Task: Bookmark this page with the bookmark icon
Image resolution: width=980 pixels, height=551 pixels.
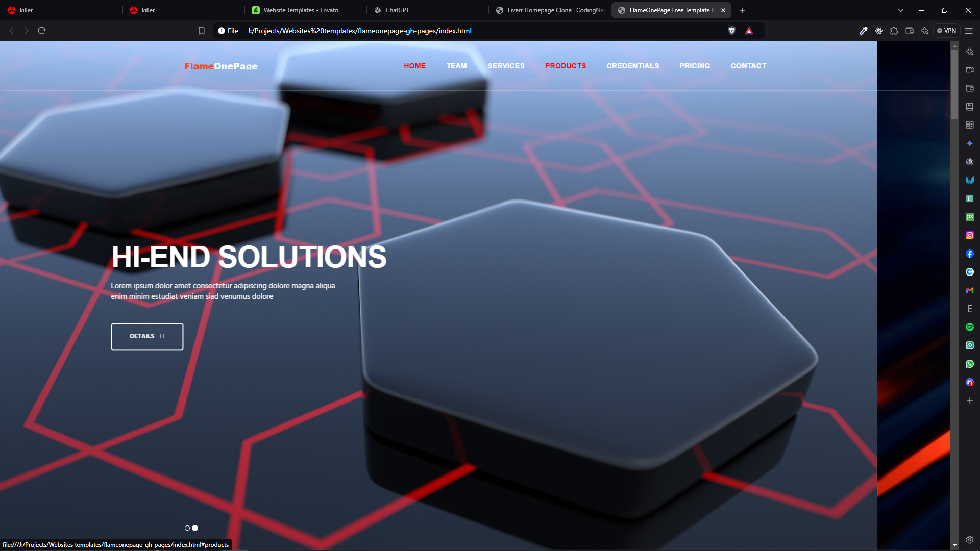Action: pos(202,31)
